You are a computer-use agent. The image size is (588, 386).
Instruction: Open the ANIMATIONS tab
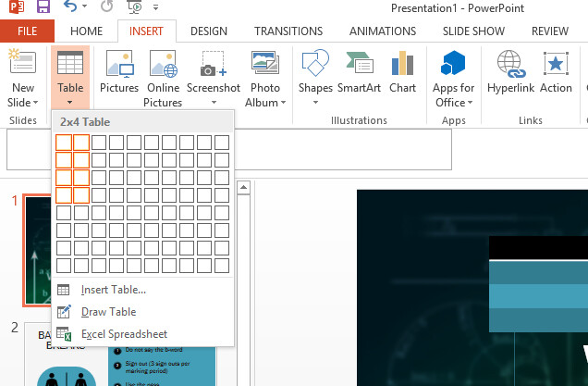coord(383,31)
